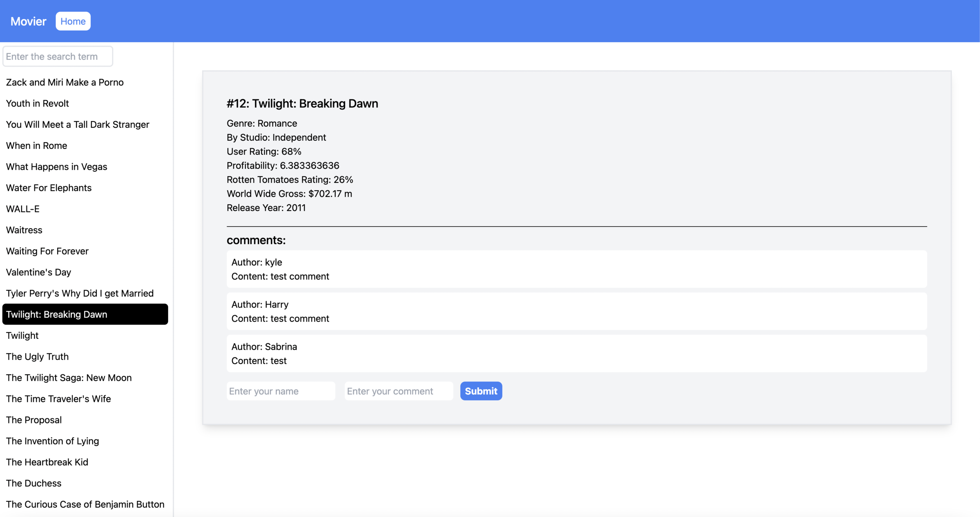
Task: Select Valentine's Day movie item
Action: [x=38, y=272]
